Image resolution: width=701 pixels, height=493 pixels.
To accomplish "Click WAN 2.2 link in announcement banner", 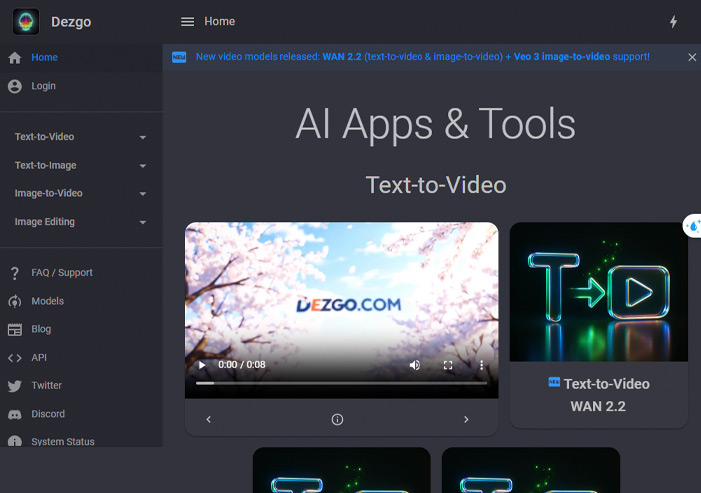I will pos(342,57).
